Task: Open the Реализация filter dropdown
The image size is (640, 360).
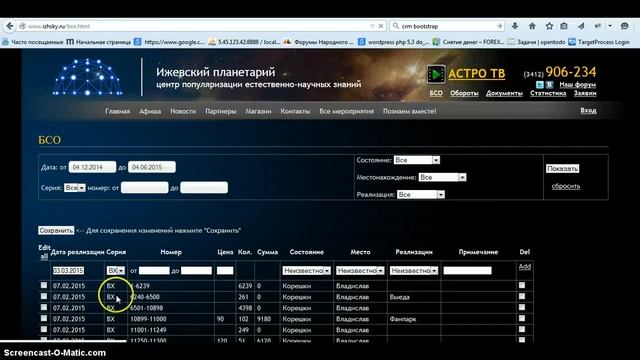Action: tap(420, 194)
